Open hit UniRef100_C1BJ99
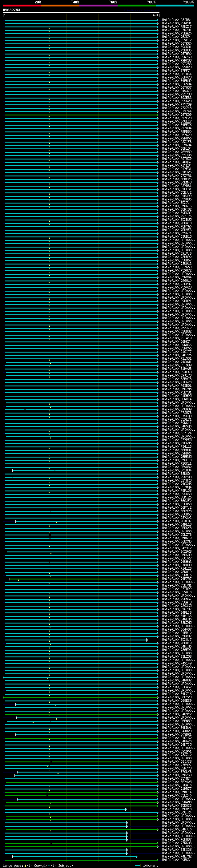Screen dimensions: 197x868 [176, 196]
